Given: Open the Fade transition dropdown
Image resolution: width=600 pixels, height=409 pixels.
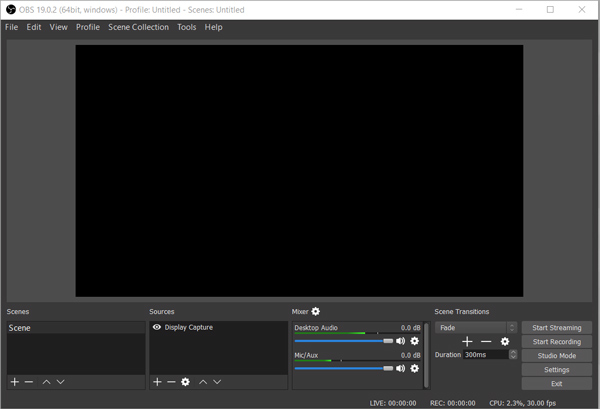Looking at the screenshot, I should pyautogui.click(x=476, y=327).
